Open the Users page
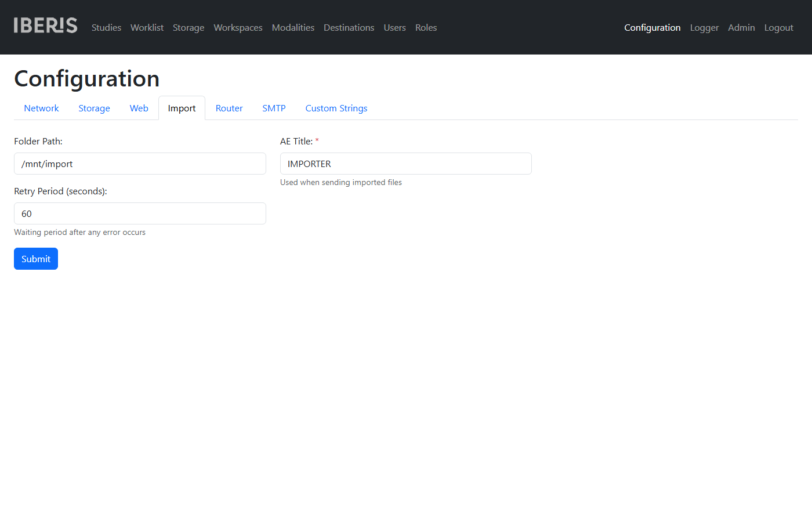The height and width of the screenshot is (522, 812). pos(394,27)
